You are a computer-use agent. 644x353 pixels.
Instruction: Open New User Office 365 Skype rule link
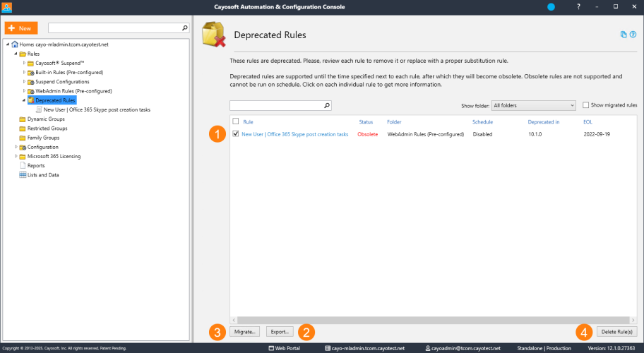click(x=295, y=134)
